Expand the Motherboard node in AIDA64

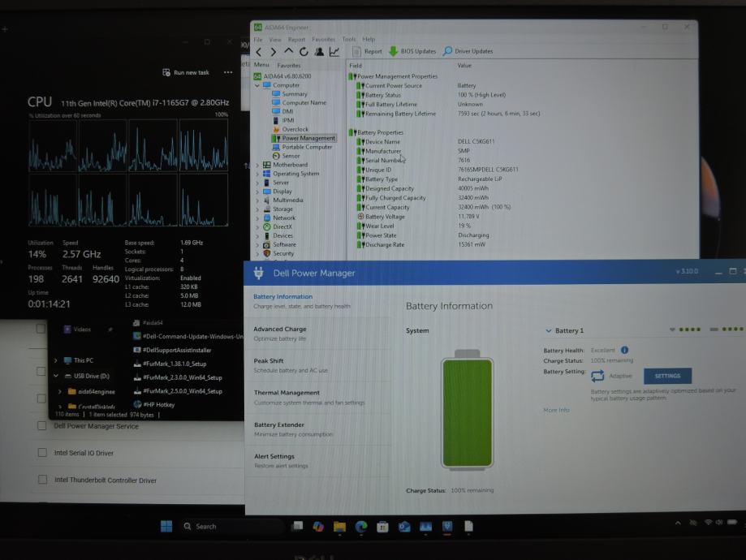(x=257, y=165)
